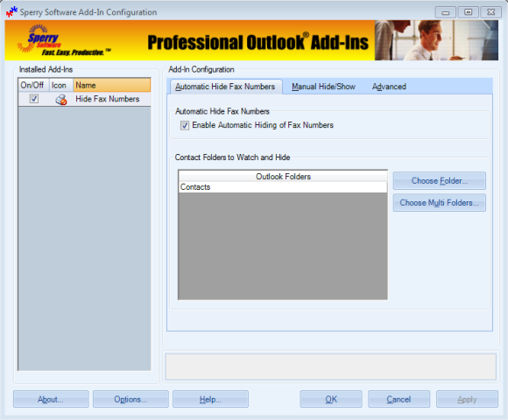Open the Advanced tab
Image resolution: width=508 pixels, height=420 pixels.
pyautogui.click(x=389, y=87)
